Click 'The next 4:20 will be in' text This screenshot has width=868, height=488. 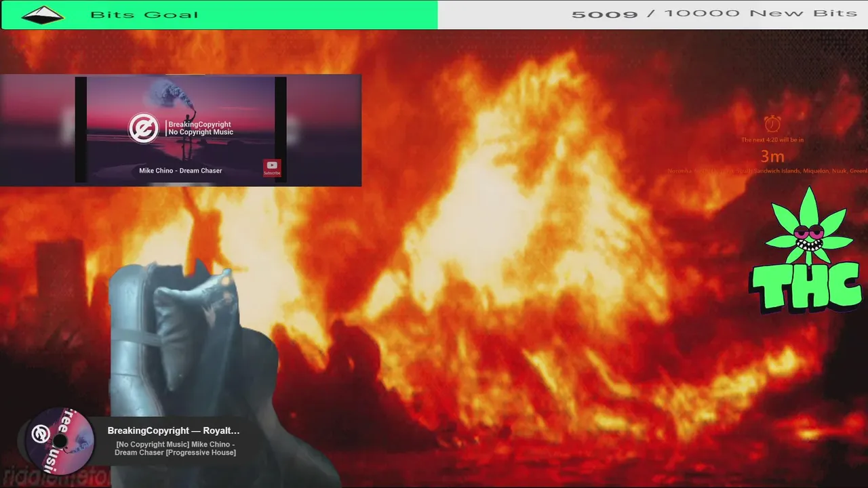coord(772,140)
